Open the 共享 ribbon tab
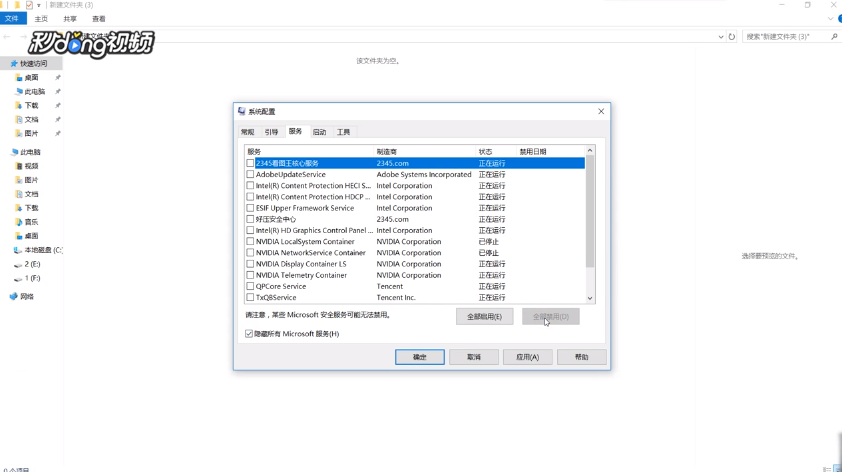This screenshot has width=842, height=472. click(70, 19)
